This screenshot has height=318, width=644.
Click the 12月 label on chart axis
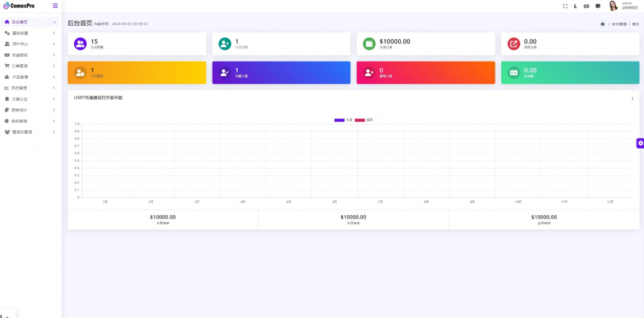point(610,202)
